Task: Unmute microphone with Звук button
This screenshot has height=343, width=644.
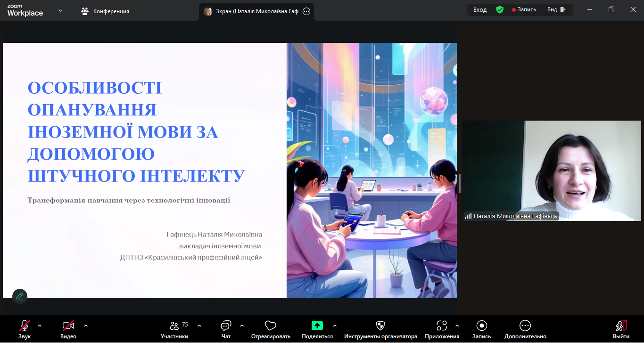Action: [x=25, y=326]
